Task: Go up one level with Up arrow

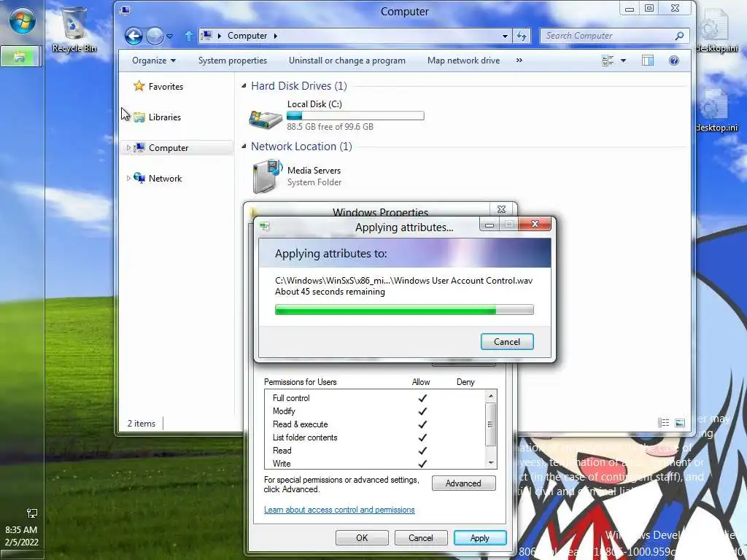Action: (x=189, y=36)
